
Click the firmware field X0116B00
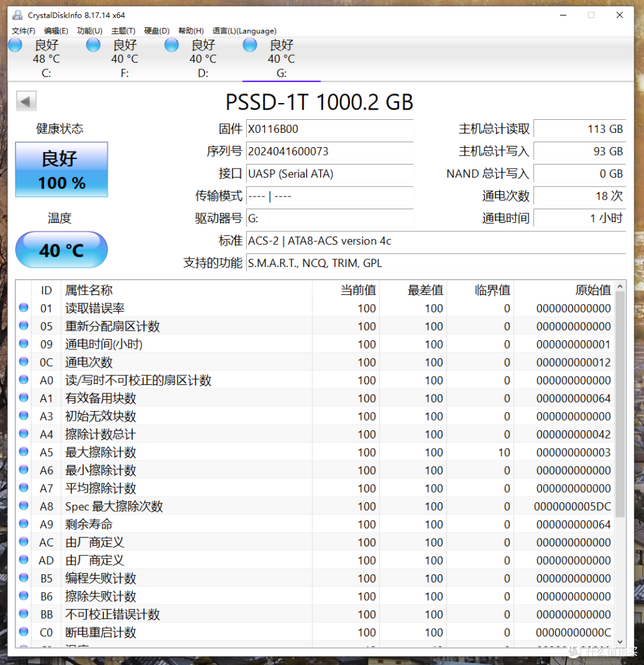(330, 129)
